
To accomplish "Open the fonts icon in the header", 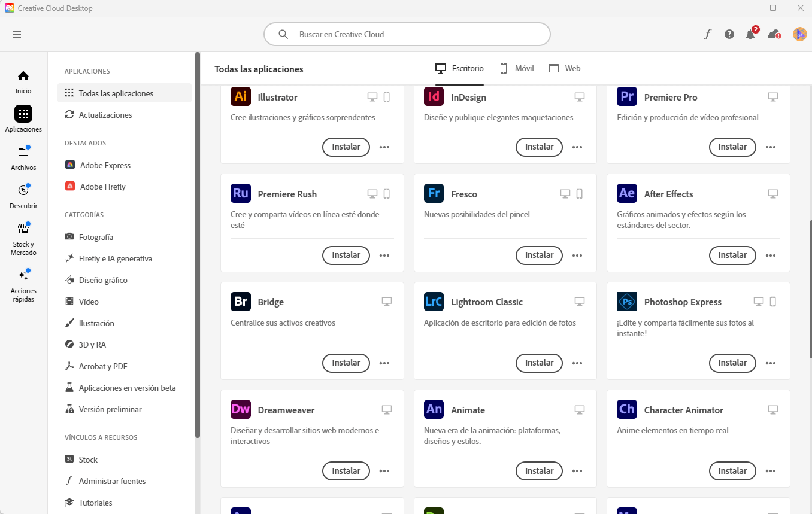I will [x=707, y=34].
